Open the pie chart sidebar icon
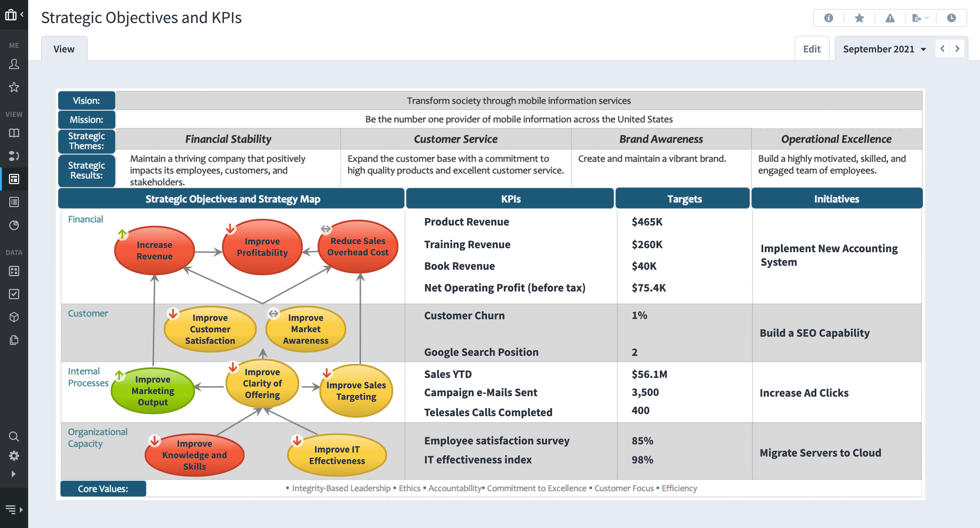This screenshot has width=980, height=528. pos(14,225)
